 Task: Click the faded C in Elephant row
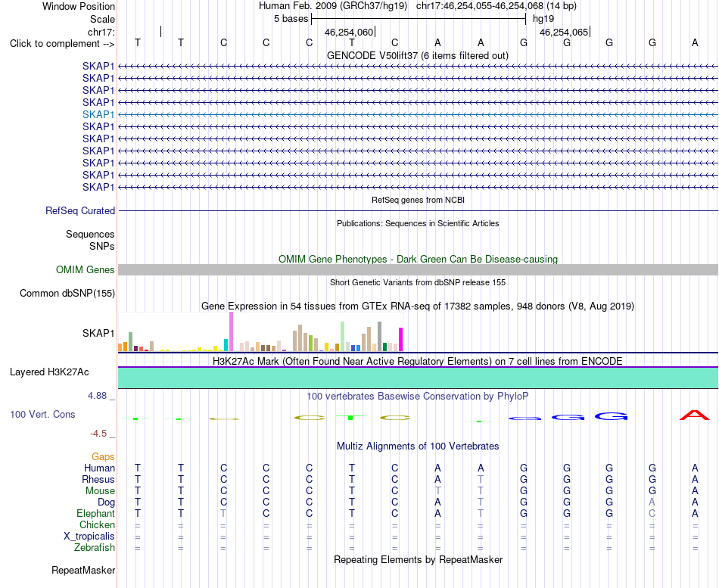652,513
